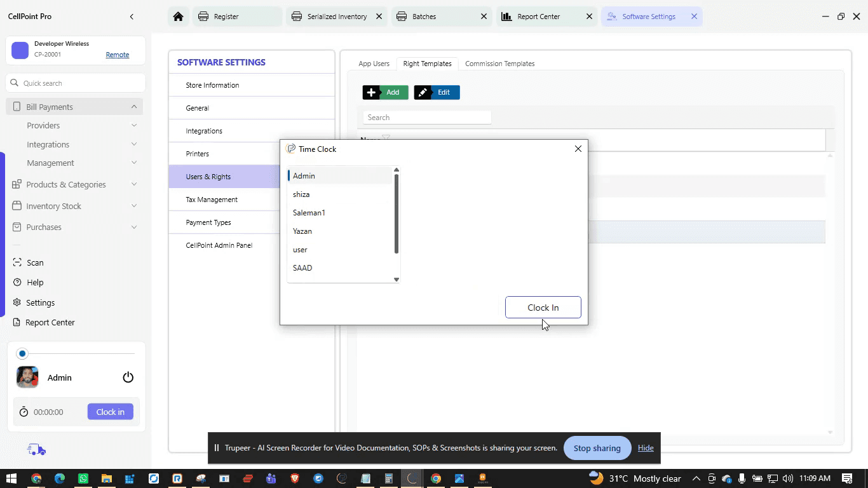Click the blue slider handle above Admin
868x488 pixels.
click(x=22, y=353)
